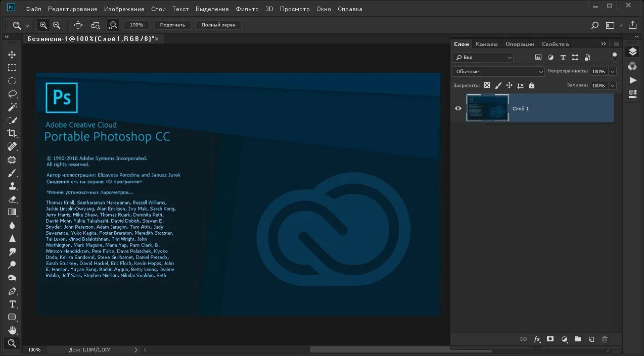Select the Rectangular Marquee tool
The height and width of the screenshot is (356, 644).
(x=12, y=68)
